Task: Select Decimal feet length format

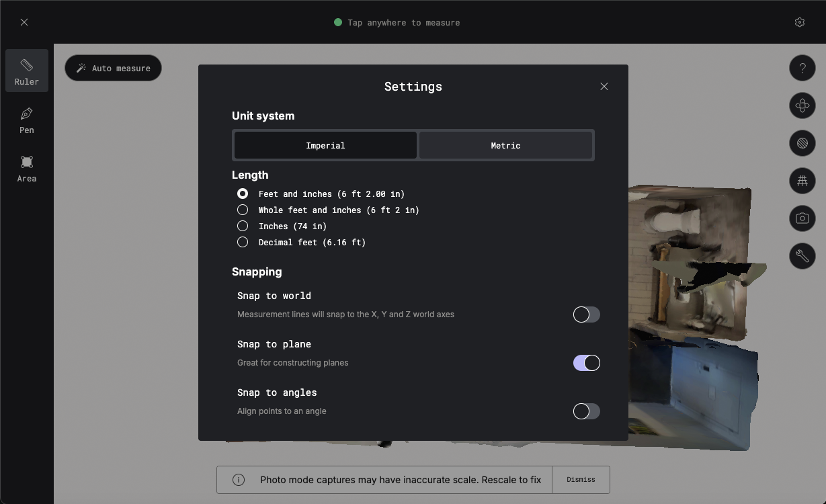Action: [x=243, y=242]
